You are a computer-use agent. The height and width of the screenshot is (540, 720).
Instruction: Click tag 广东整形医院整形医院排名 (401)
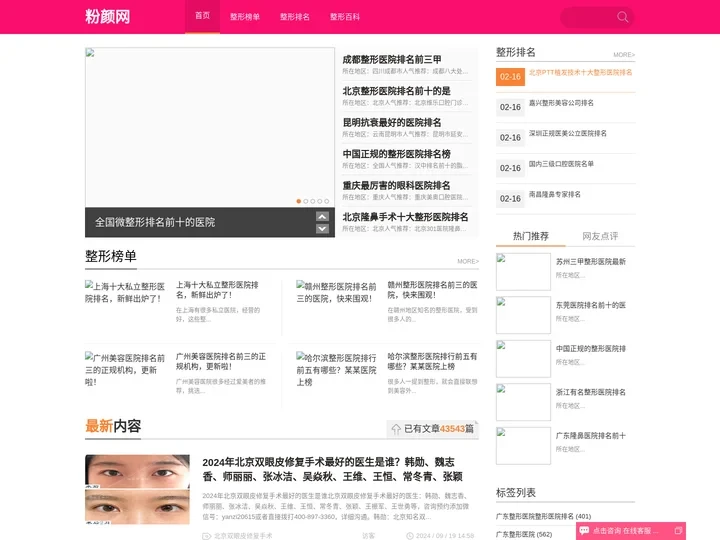pos(544,517)
